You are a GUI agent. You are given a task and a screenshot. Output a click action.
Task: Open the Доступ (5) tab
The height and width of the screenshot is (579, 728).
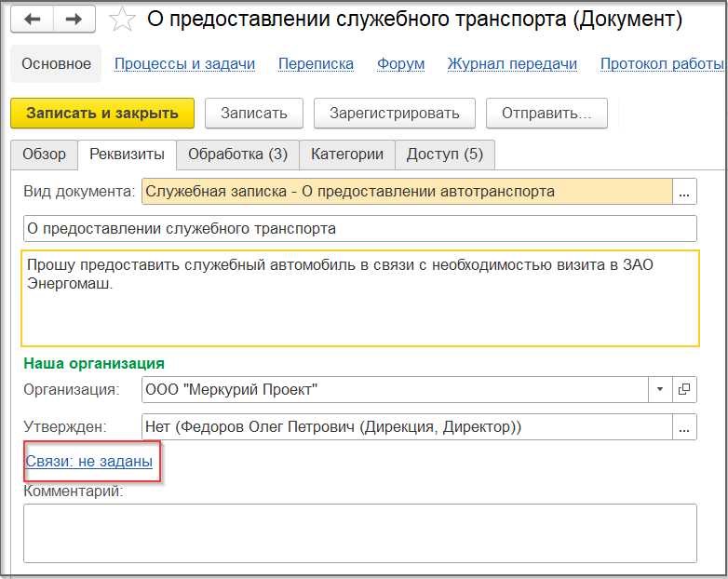444,154
